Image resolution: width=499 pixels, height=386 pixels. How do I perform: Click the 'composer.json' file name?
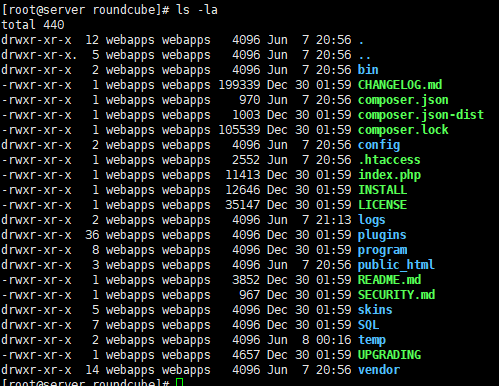(403, 100)
